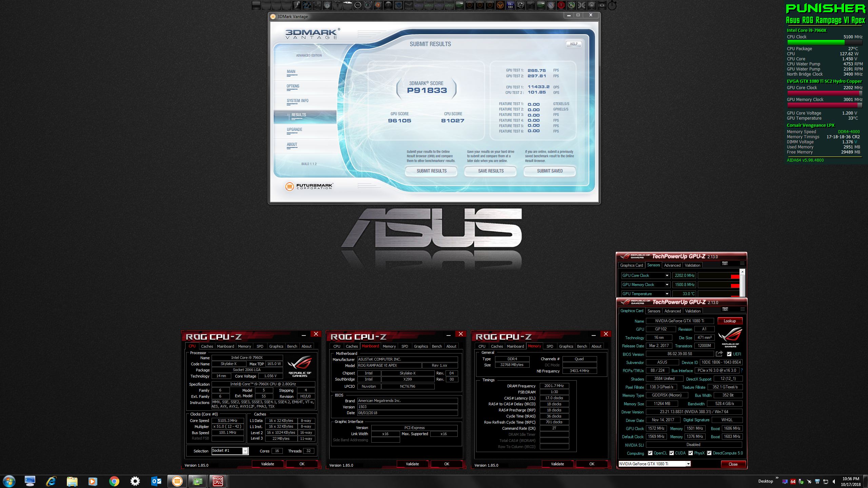Switch to Validation tab in upper GPU-Z window
This screenshot has width=868, height=488.
coord(692,265)
